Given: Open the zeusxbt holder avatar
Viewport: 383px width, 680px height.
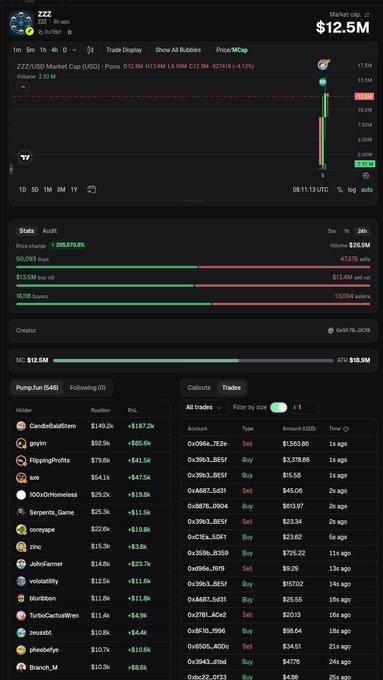Looking at the screenshot, I should 21,633.
